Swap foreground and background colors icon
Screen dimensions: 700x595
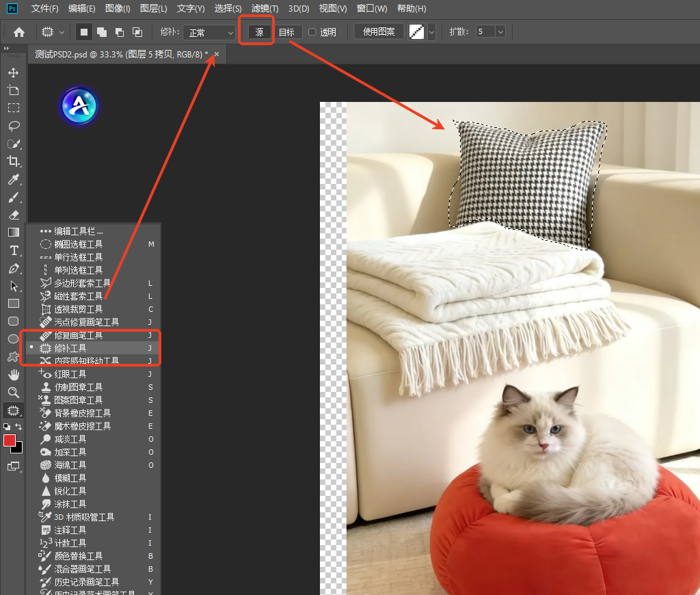point(19,427)
